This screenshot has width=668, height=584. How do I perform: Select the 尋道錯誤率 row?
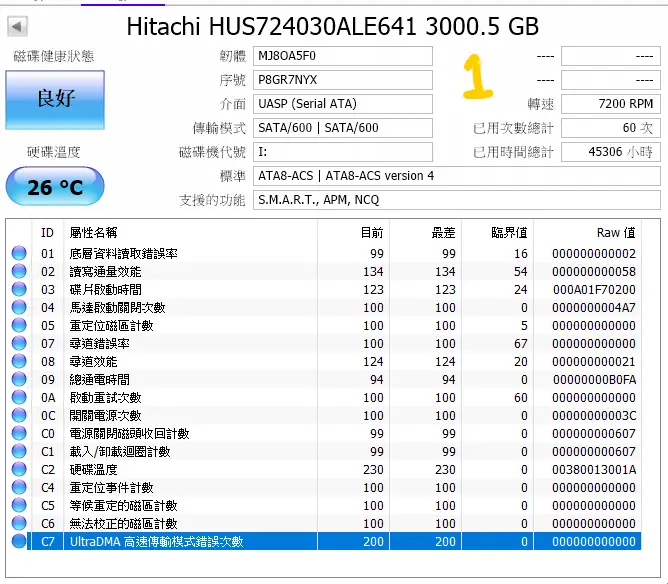[x=326, y=343]
